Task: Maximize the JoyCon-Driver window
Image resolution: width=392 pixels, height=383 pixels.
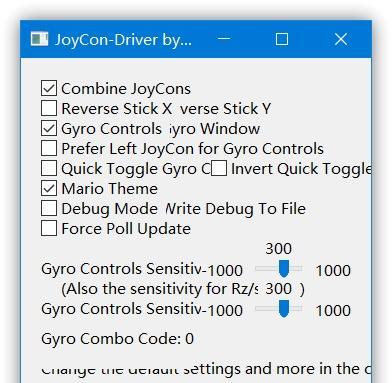Action: click(x=282, y=39)
